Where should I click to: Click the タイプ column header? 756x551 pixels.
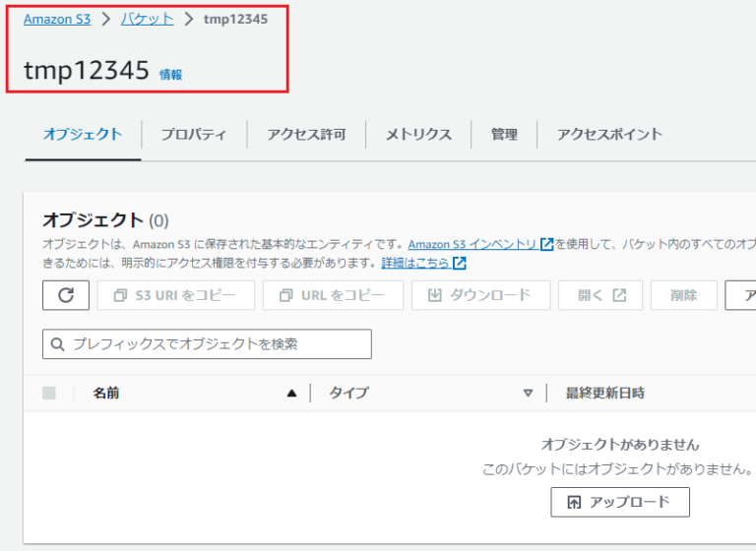(x=349, y=393)
